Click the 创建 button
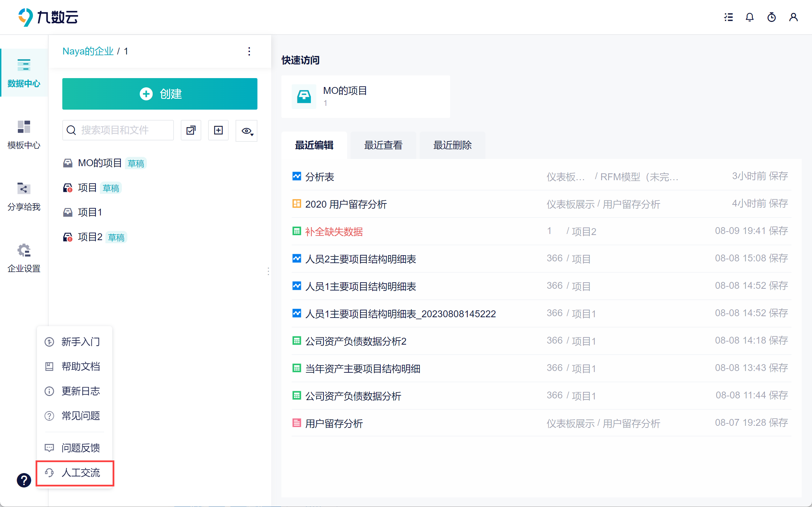812x507 pixels. 160,94
